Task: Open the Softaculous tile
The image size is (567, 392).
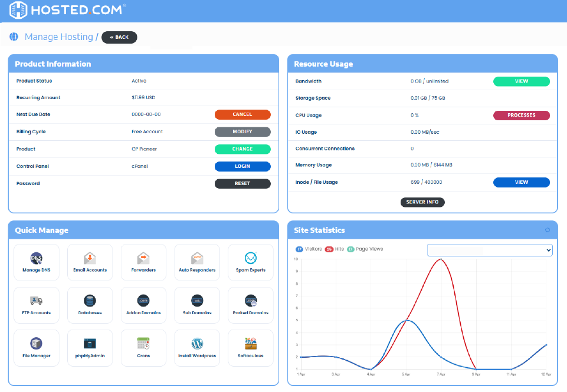Action: 251,348
